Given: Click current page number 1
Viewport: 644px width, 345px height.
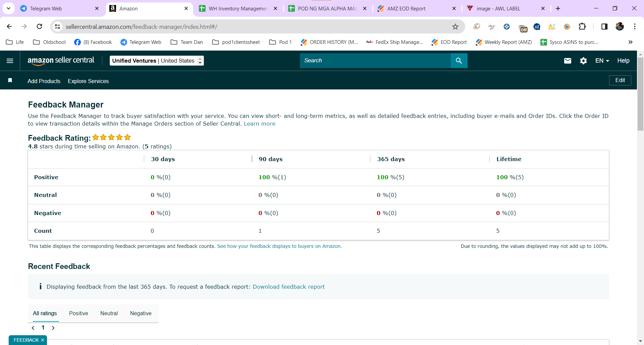Looking at the screenshot, I should [43, 328].
